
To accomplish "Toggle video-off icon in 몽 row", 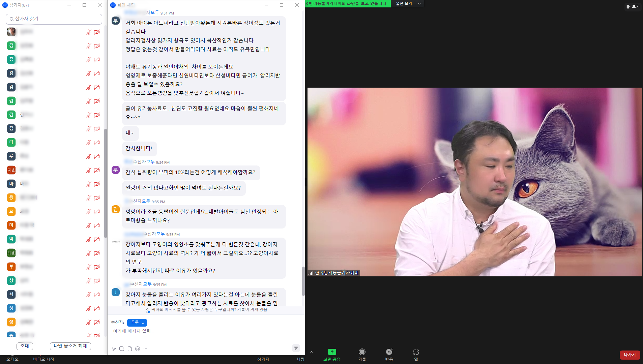I will pos(97,198).
